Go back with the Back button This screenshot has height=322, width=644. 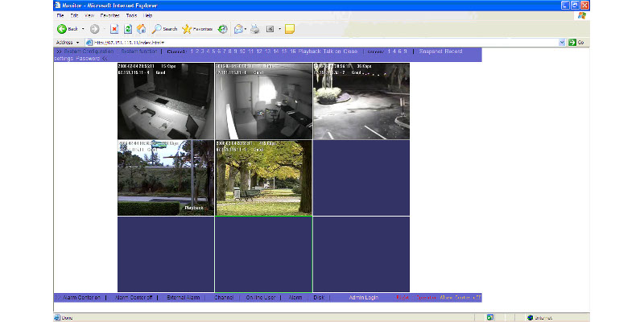(68, 29)
